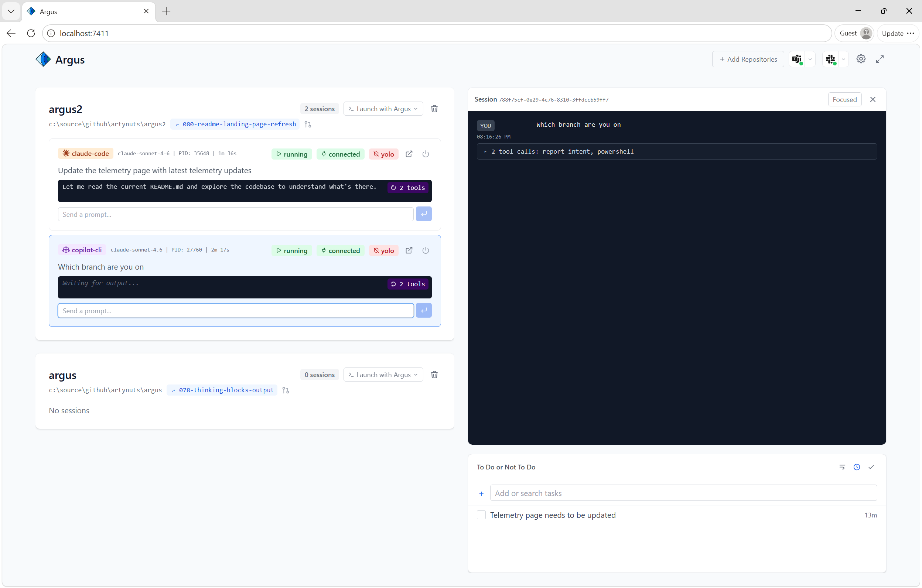922x588 pixels.
Task: Open the dropdown arrow next to Slack icon
Action: (x=844, y=59)
